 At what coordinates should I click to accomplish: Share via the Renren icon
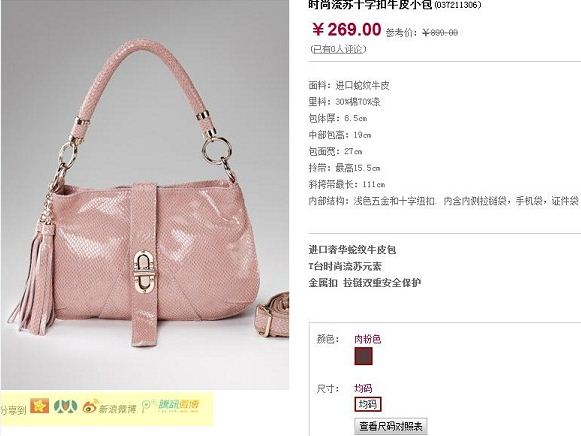coord(65,406)
